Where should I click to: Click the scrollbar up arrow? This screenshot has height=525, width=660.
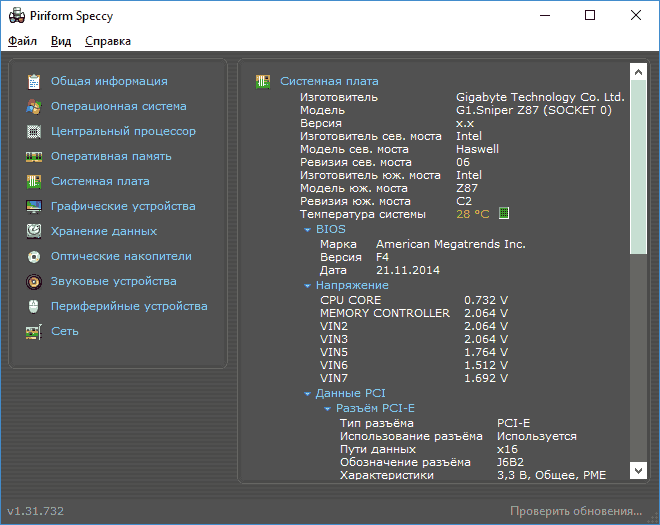click(638, 72)
